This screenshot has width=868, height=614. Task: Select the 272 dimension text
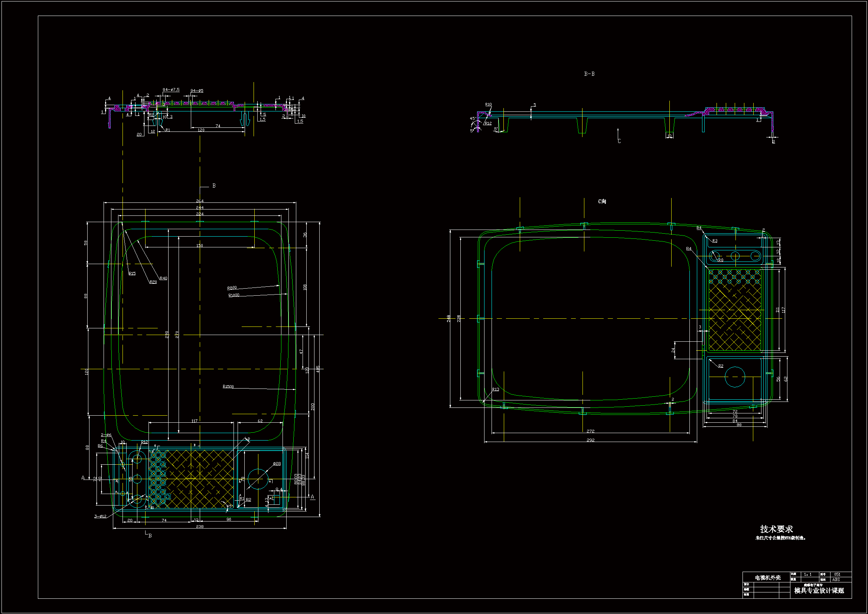[590, 431]
